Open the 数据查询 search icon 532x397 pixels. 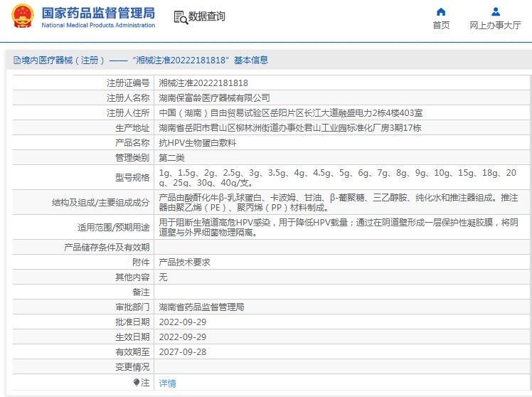point(181,17)
